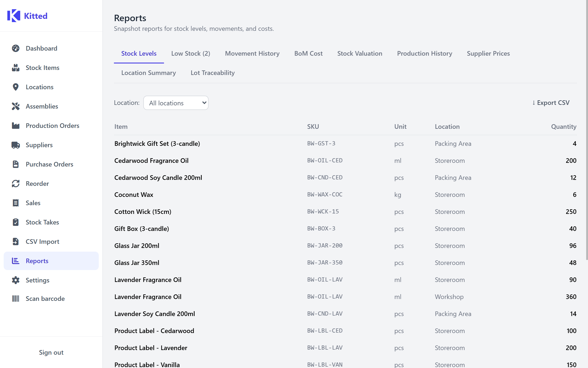Click the Coconut Wax item name
This screenshot has height=368, width=588.
pyautogui.click(x=134, y=195)
